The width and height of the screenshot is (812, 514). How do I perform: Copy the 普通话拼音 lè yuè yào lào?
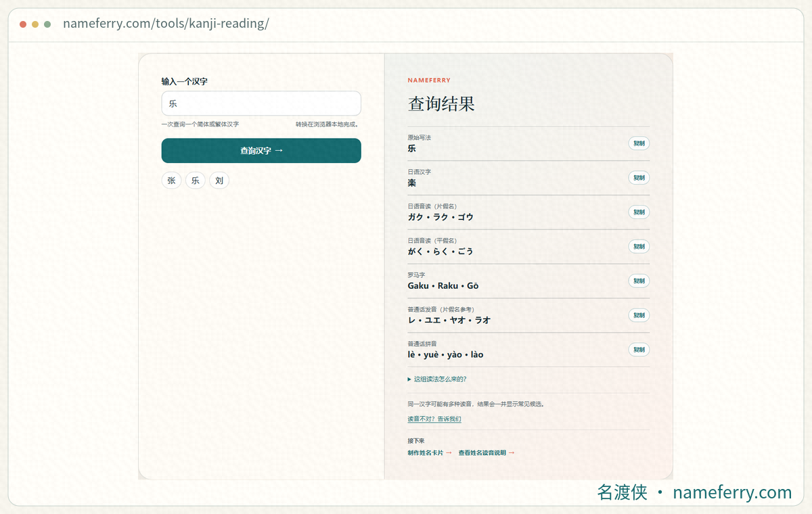639,350
